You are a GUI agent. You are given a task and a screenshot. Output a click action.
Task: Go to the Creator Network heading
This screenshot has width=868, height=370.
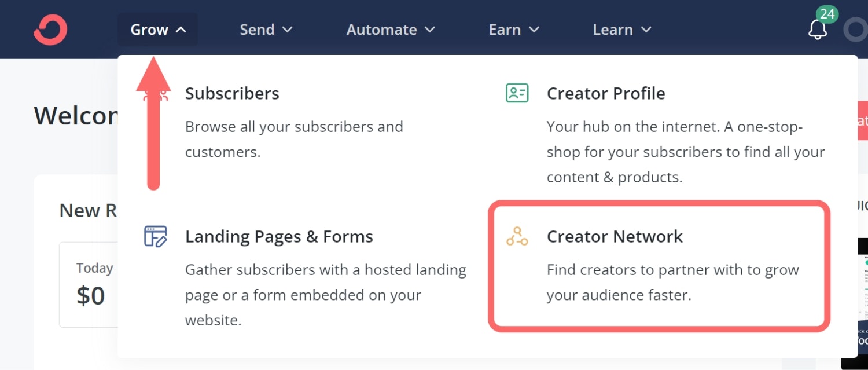tap(615, 236)
